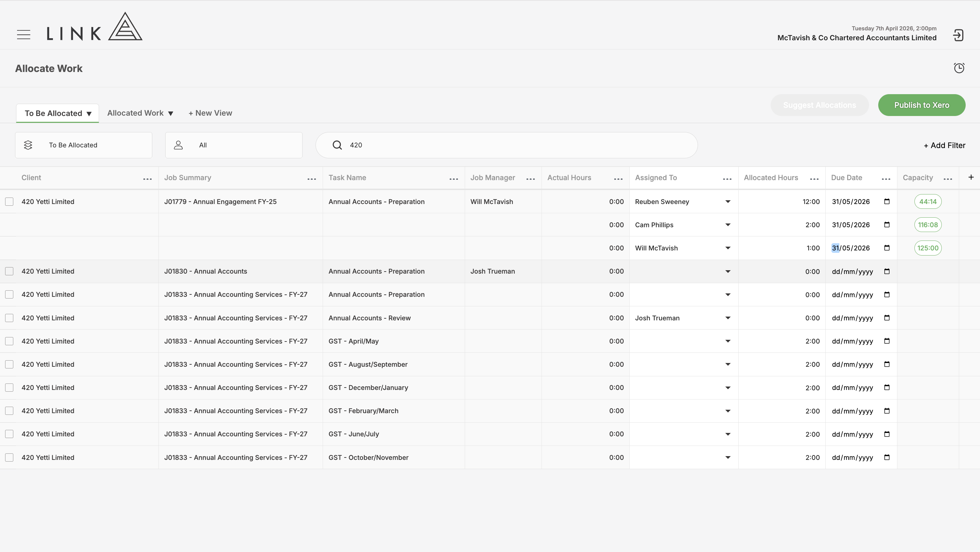The width and height of the screenshot is (980, 552).
Task: Open Task Name column options menu
Action: coord(453,179)
